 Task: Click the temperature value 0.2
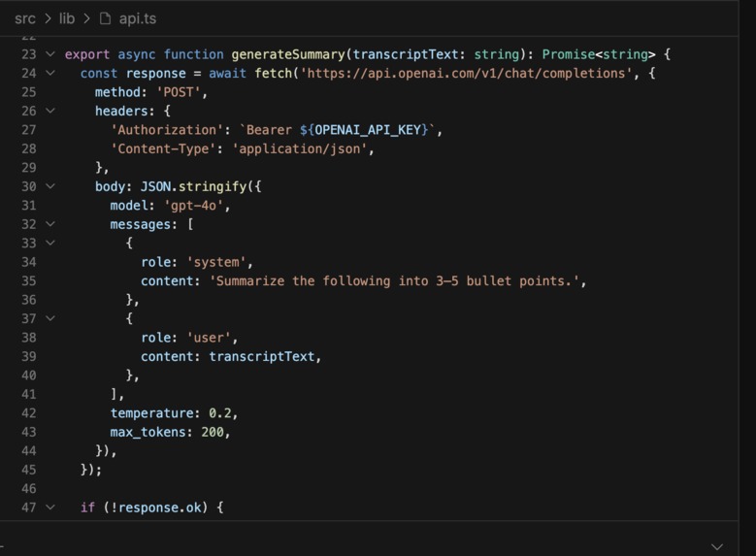[220, 413]
